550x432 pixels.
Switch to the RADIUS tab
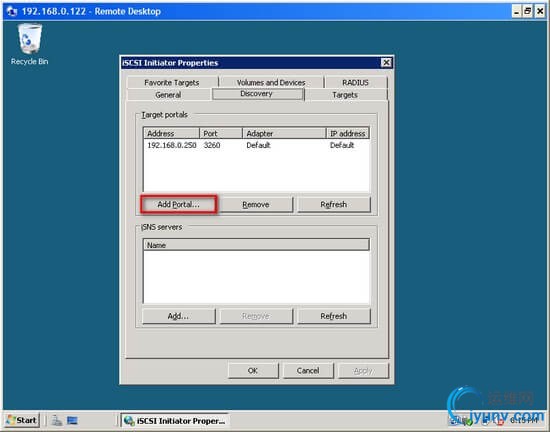point(355,82)
